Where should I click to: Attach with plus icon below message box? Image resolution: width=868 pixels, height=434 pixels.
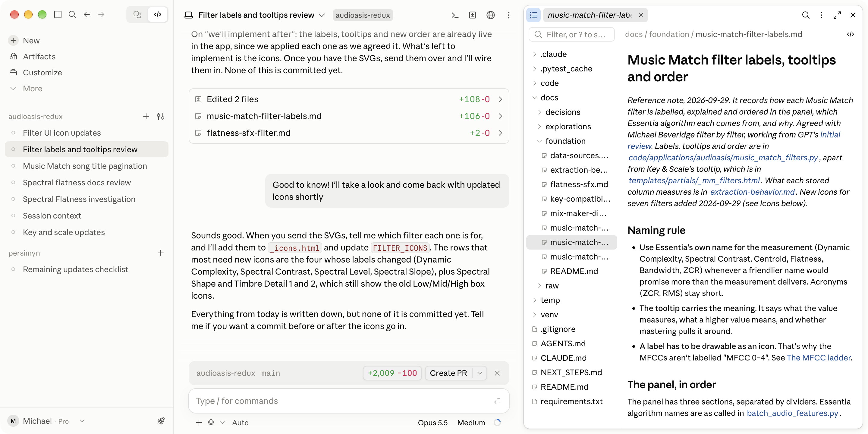199,422
